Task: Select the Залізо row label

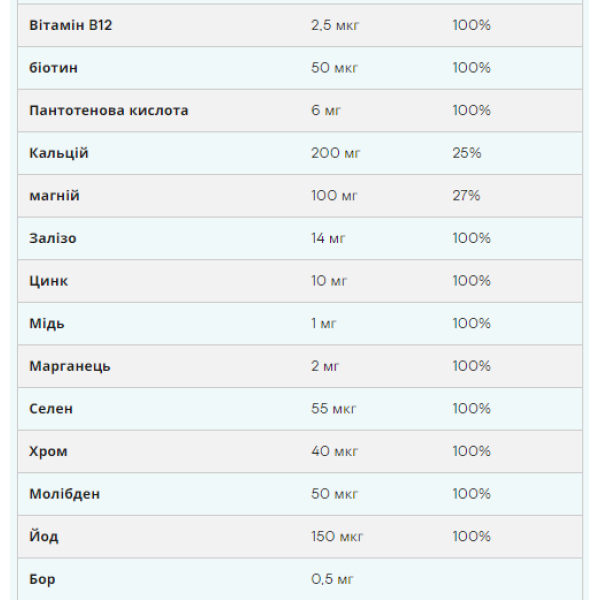Action: point(53,238)
